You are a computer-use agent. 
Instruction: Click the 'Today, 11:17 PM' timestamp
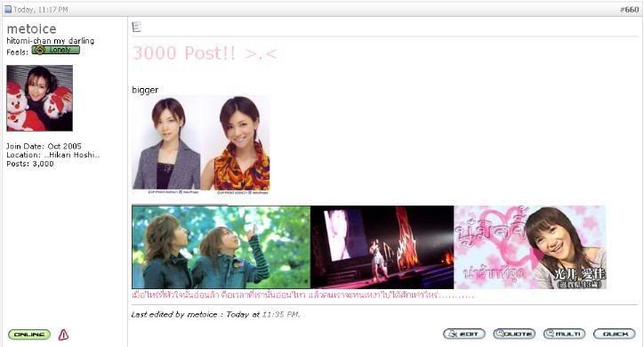(x=41, y=10)
